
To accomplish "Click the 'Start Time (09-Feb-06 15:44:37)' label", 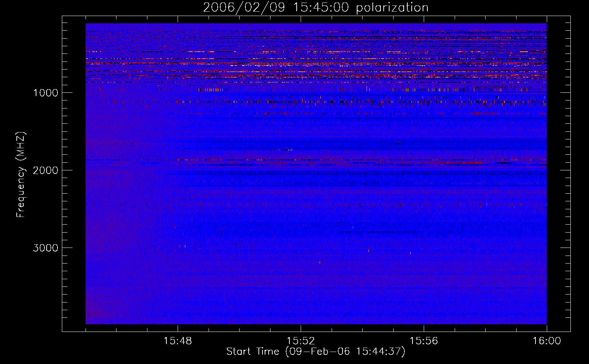I will [316, 352].
